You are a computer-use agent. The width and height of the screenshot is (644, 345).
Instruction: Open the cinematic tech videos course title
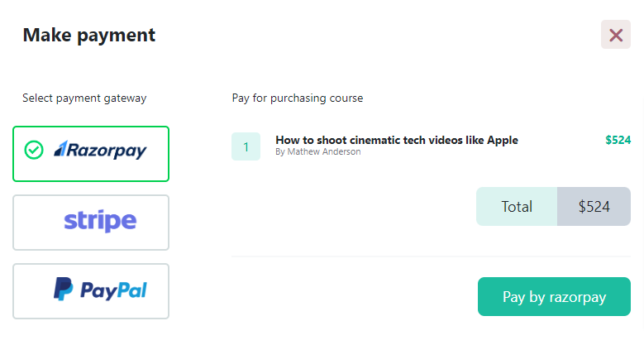[x=396, y=140]
